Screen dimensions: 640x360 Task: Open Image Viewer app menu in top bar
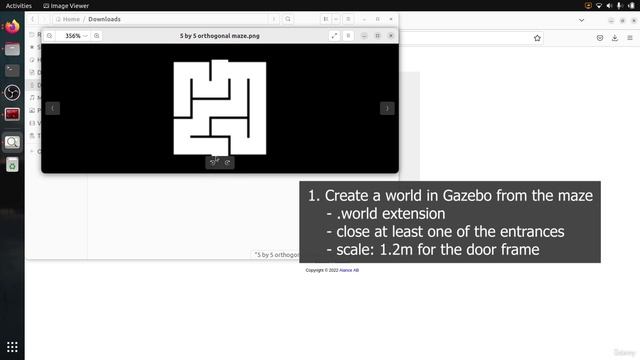(66, 6)
